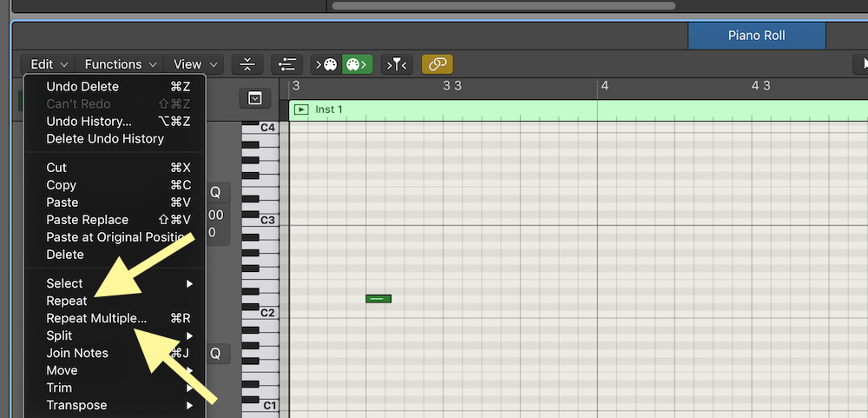Toggle the collapse mode icon
Image resolution: width=868 pixels, height=418 pixels.
(x=247, y=64)
